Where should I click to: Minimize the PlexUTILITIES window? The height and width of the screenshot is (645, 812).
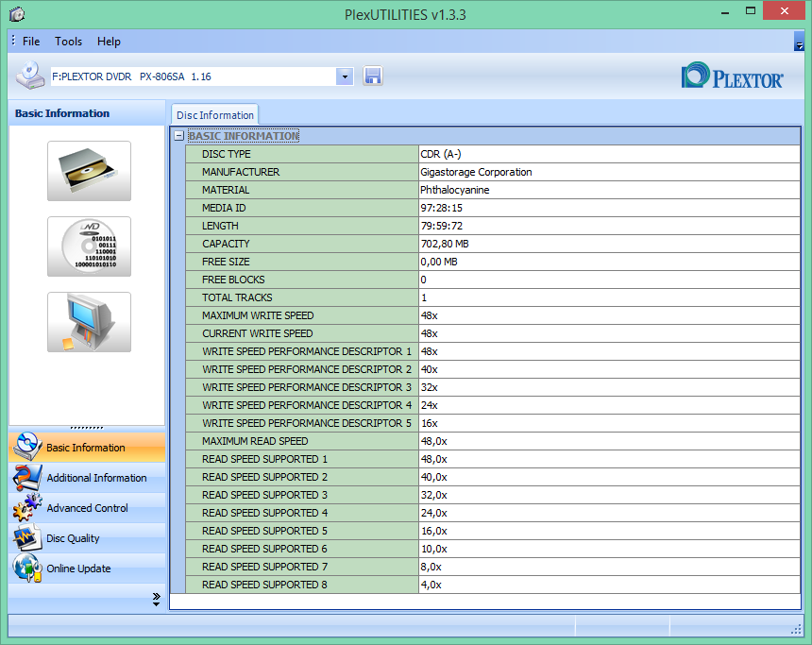[725, 12]
